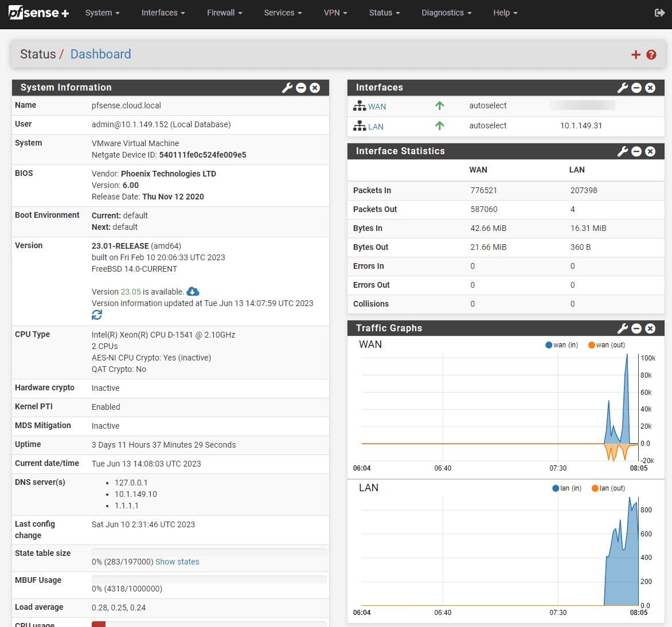Open the VPN dropdown

point(335,12)
